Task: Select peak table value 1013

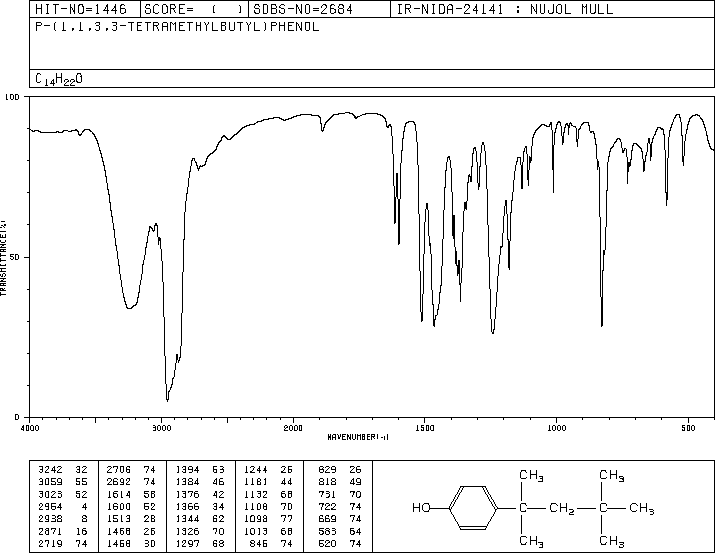Action: (256, 532)
